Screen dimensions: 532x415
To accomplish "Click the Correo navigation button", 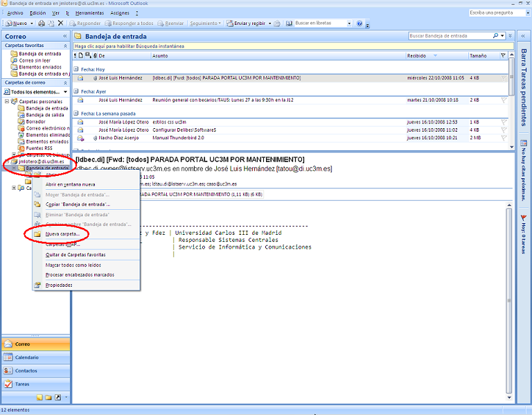I will [x=35, y=344].
